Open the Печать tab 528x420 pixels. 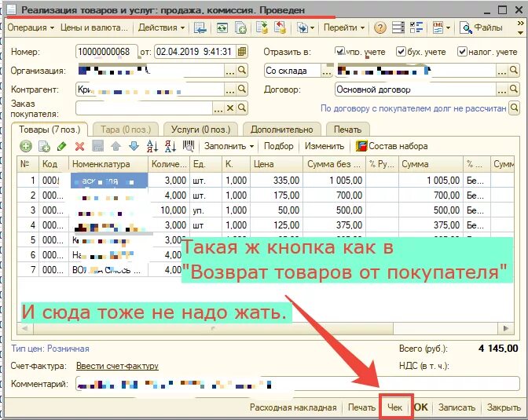347,130
